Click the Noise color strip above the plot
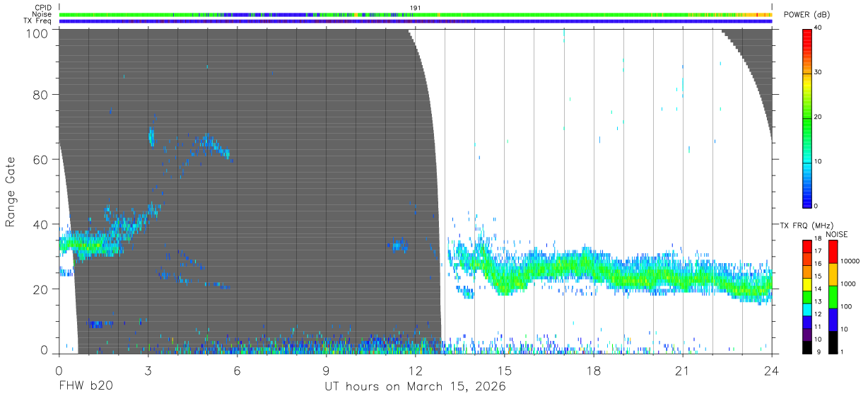 415,14
